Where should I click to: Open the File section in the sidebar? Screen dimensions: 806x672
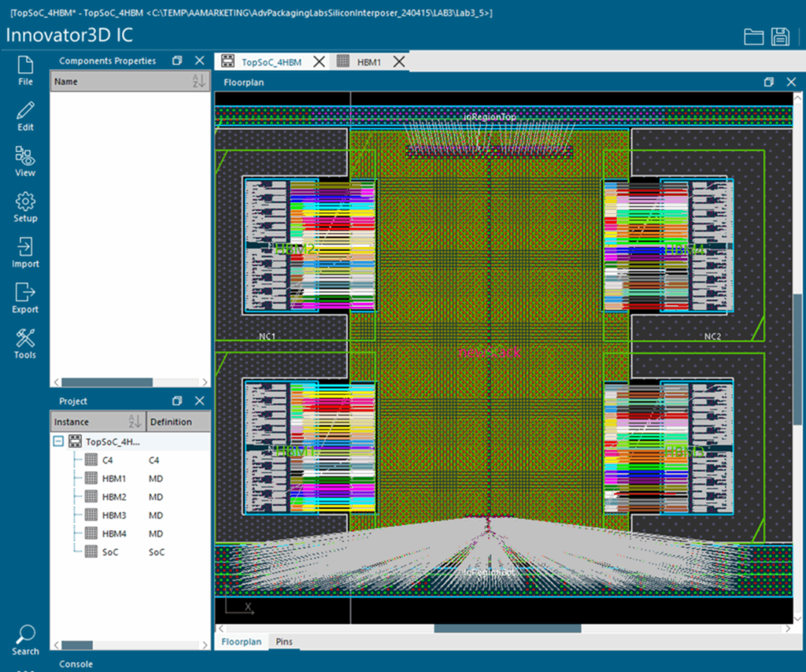24,71
